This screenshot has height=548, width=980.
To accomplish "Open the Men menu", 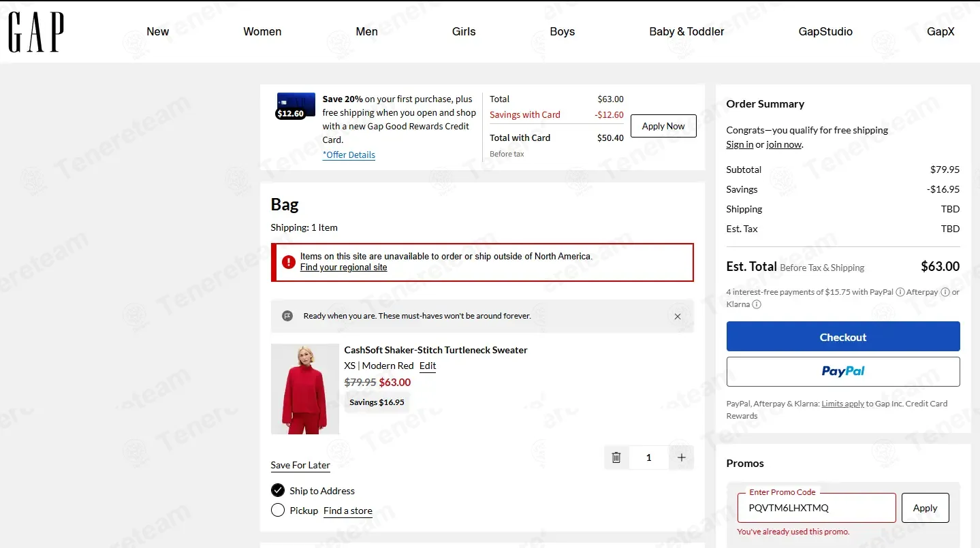I will tap(366, 31).
